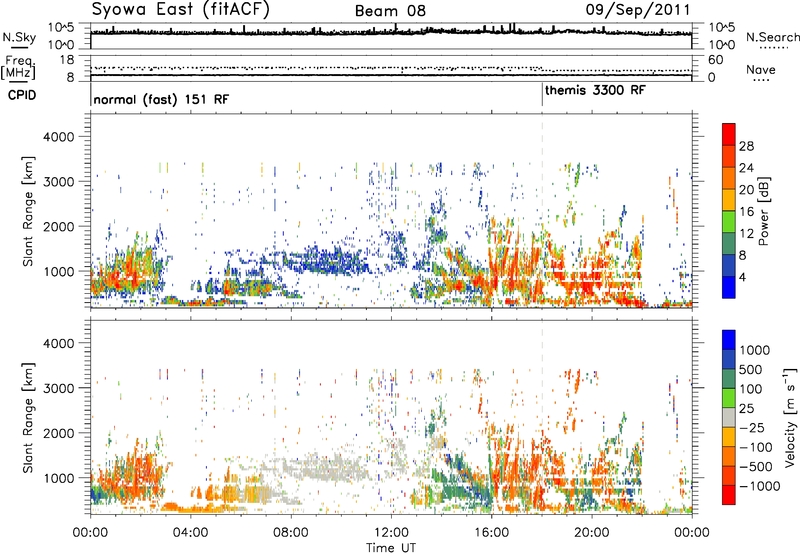Click the red swatch on Power colorbar
Screen dimensions: 800x554
pyautogui.click(x=729, y=134)
